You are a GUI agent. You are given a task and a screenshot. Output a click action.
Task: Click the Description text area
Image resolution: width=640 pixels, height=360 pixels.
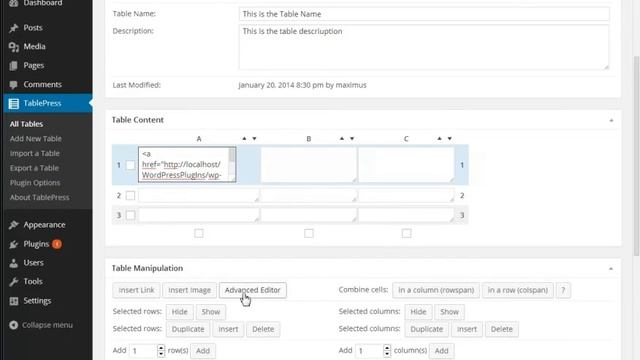point(424,47)
